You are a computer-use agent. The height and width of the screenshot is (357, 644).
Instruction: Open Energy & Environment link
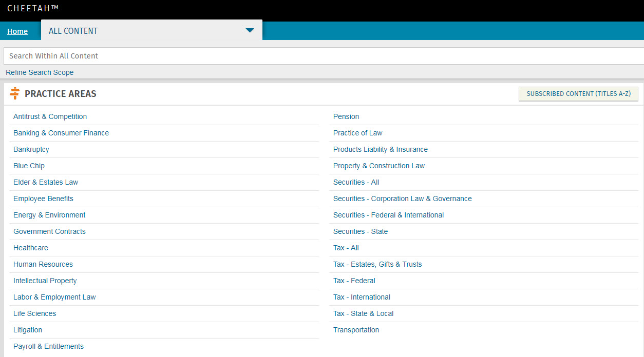point(49,215)
